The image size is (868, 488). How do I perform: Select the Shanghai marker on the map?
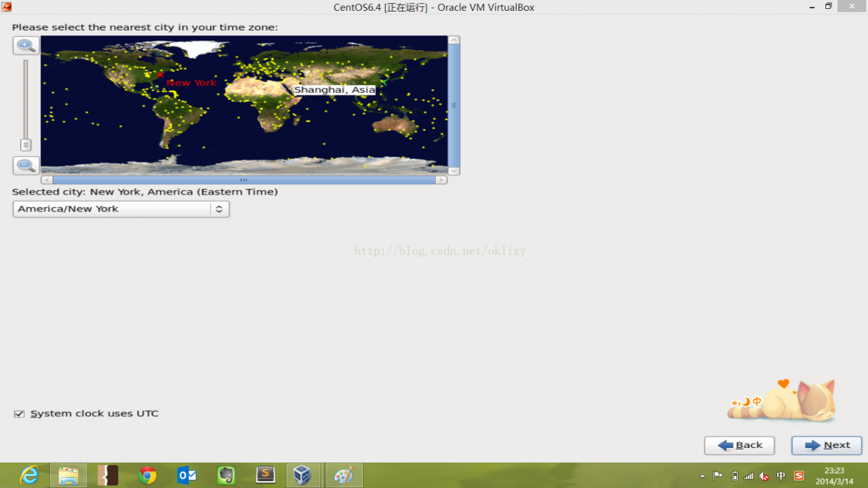tap(384, 82)
